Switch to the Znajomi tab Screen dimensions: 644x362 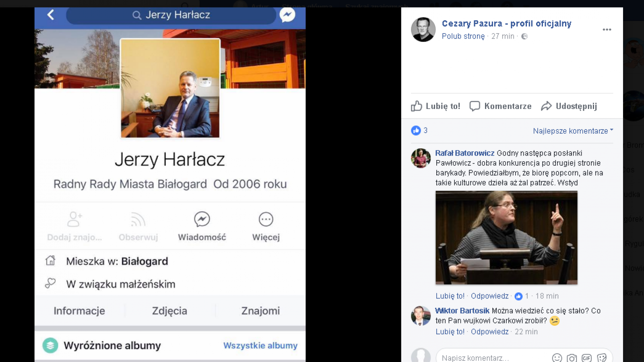(260, 311)
